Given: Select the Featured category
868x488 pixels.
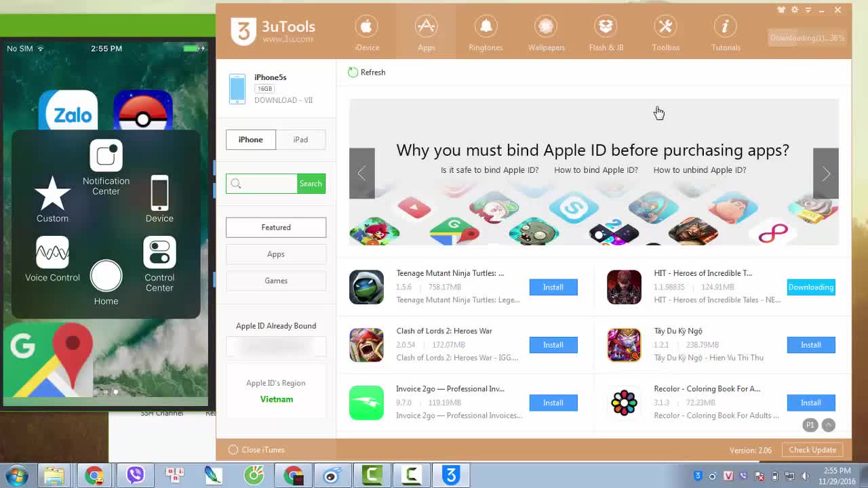Looking at the screenshot, I should 276,228.
